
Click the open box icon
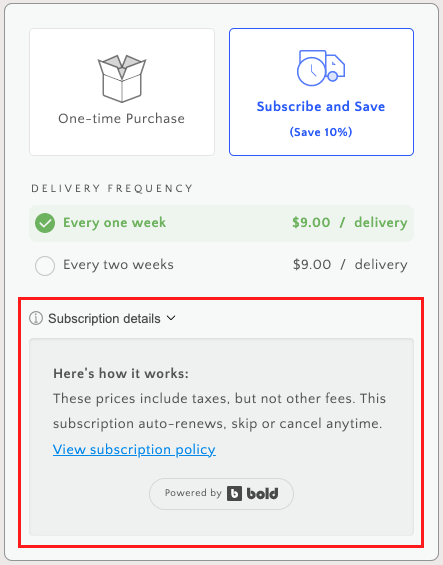point(122,78)
